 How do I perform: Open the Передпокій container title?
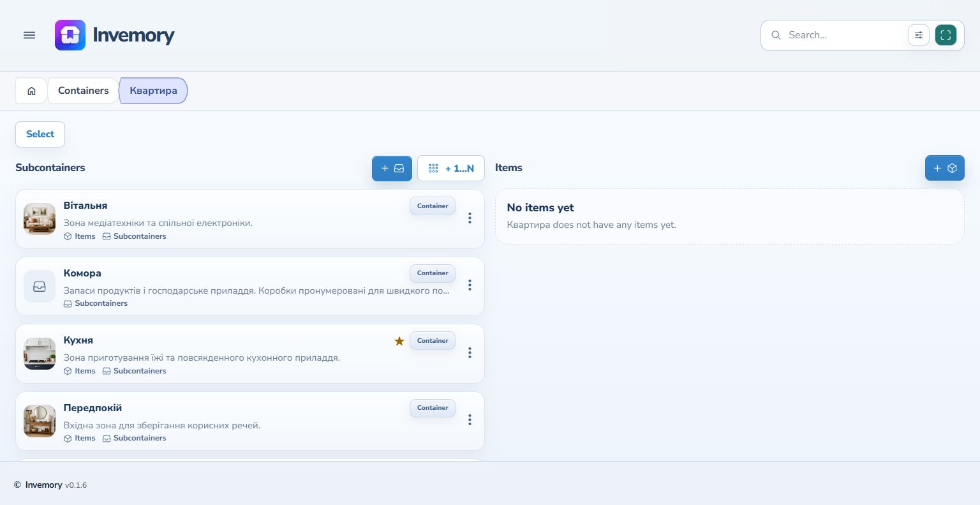(93, 408)
